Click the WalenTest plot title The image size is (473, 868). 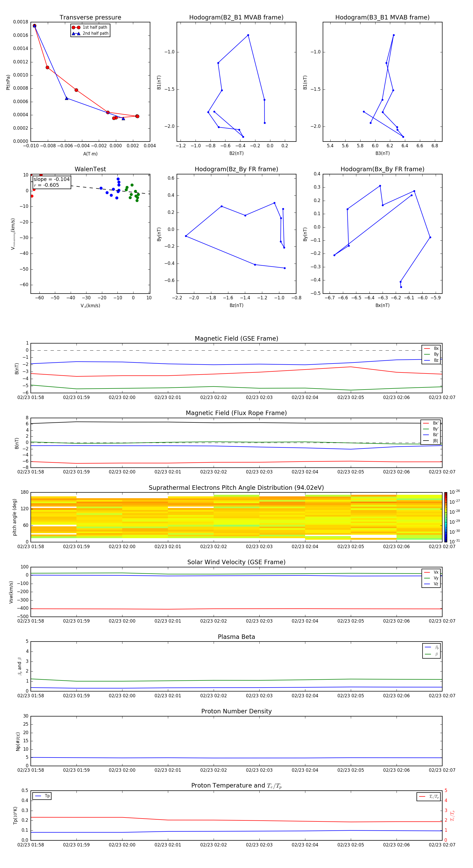click(x=90, y=169)
